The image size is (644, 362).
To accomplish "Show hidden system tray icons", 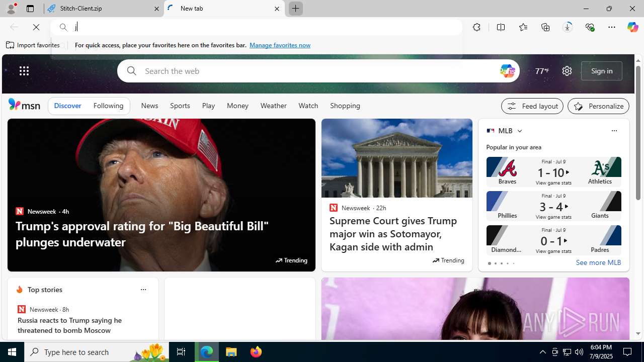I will click(542, 352).
